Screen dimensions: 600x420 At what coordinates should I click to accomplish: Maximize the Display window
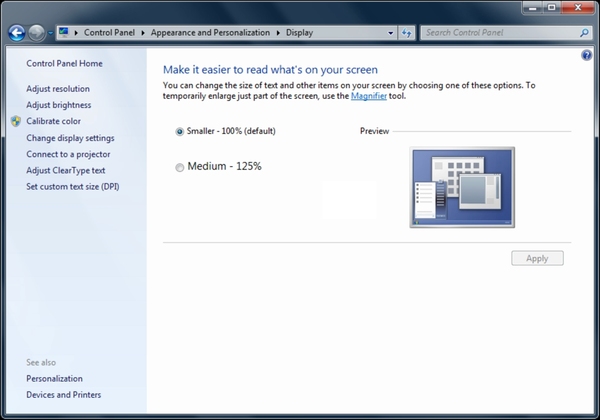[551, 7]
